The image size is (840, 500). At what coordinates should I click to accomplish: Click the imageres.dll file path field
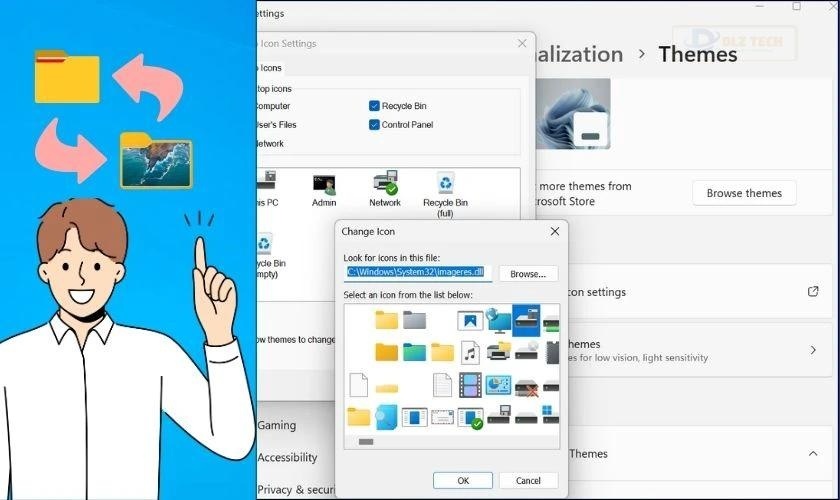click(418, 272)
